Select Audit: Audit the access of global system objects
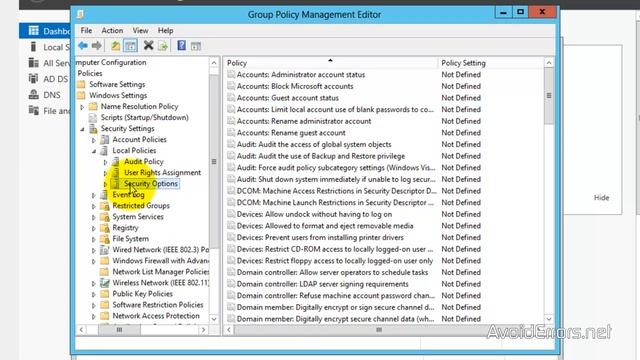 pyautogui.click(x=314, y=144)
